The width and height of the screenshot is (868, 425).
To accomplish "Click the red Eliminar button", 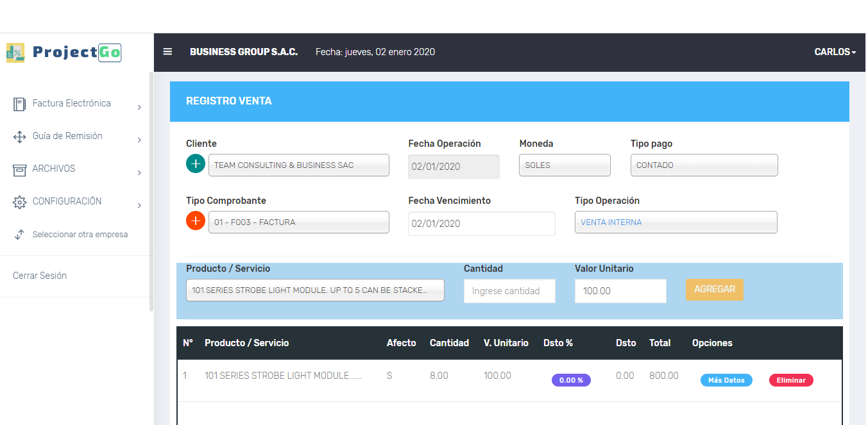I will pyautogui.click(x=791, y=380).
